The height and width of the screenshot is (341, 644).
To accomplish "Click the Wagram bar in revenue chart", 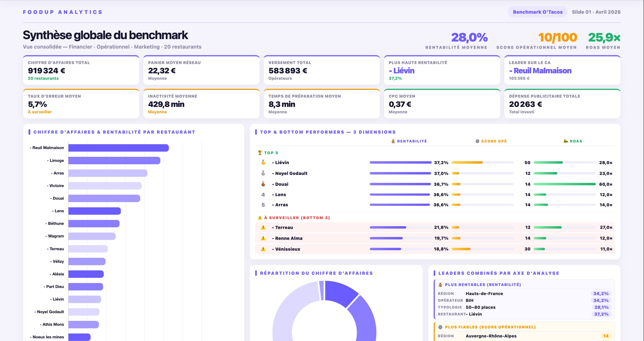I will (92, 236).
